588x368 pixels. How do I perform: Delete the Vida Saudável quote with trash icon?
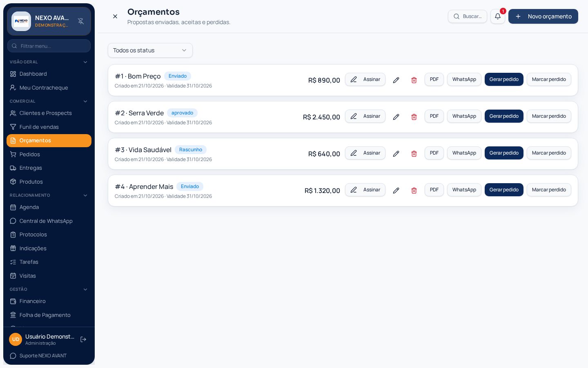pos(414,154)
